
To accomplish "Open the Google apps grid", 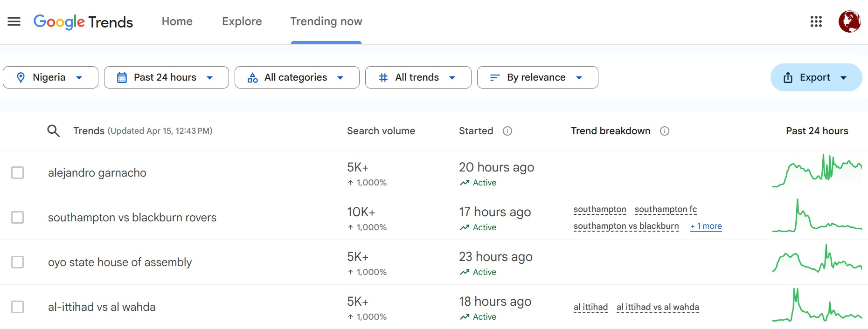I will click(x=816, y=21).
